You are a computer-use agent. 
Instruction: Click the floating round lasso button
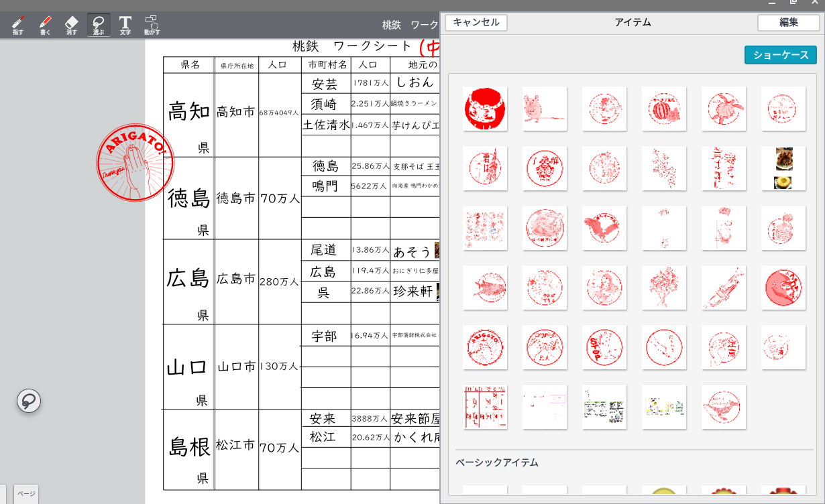[x=29, y=401]
